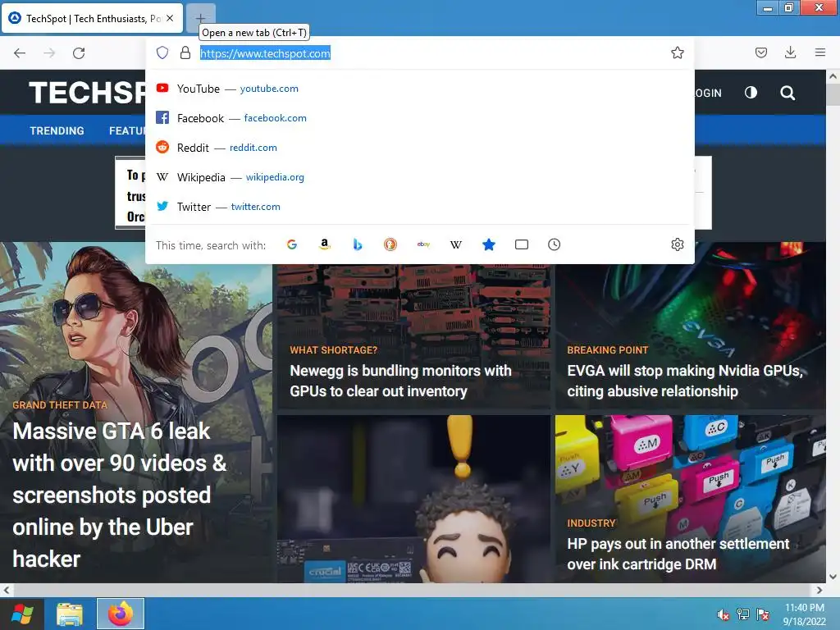Reload the current page
Image resolution: width=840 pixels, height=630 pixels.
coord(79,53)
